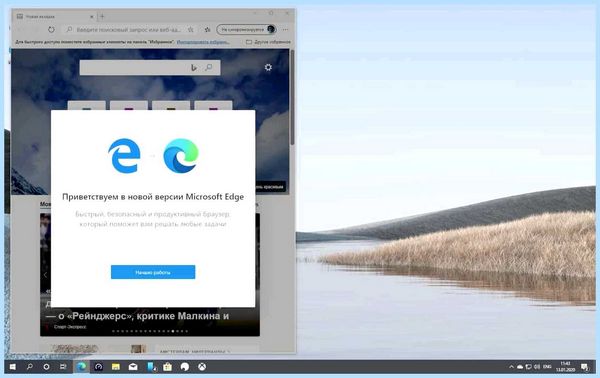Click the Edge address bar
Image resolution: width=600 pixels, height=378 pixels.
(x=128, y=29)
